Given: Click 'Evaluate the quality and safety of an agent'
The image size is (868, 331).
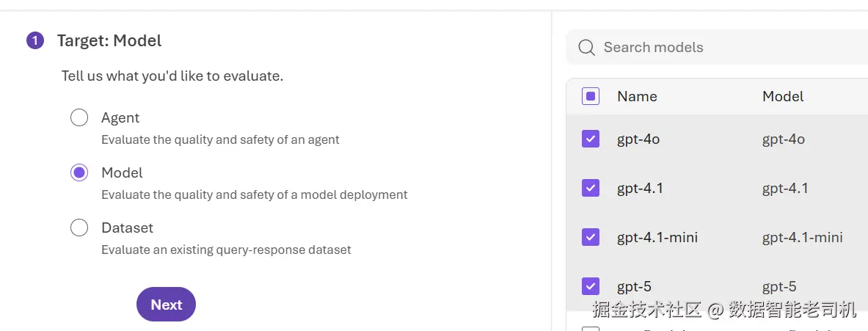Looking at the screenshot, I should (x=220, y=139).
